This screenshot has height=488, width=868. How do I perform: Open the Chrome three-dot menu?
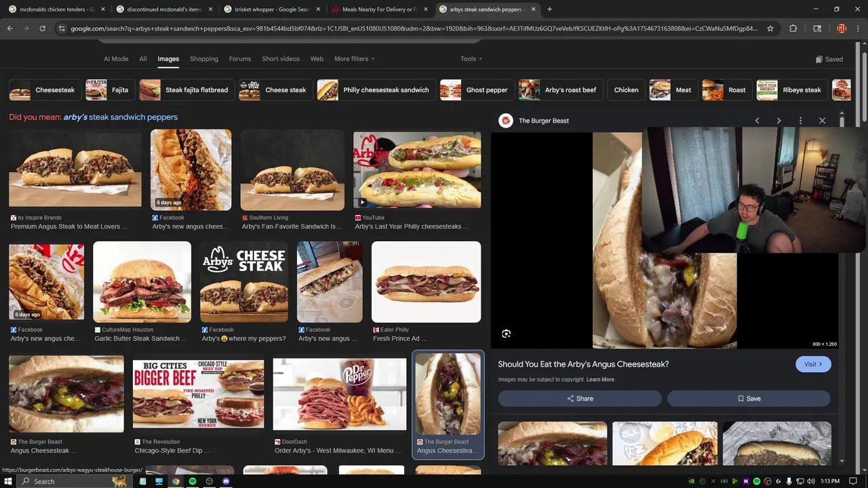858,28
